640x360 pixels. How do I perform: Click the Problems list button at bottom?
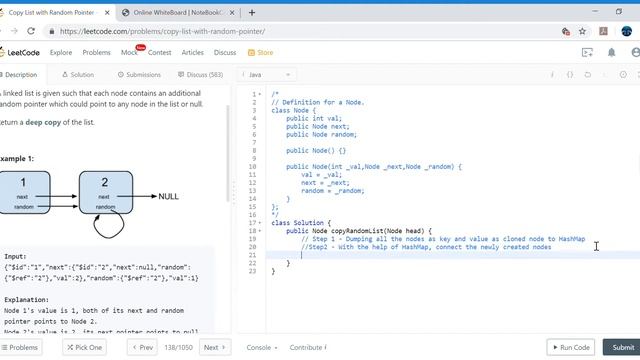[20, 347]
